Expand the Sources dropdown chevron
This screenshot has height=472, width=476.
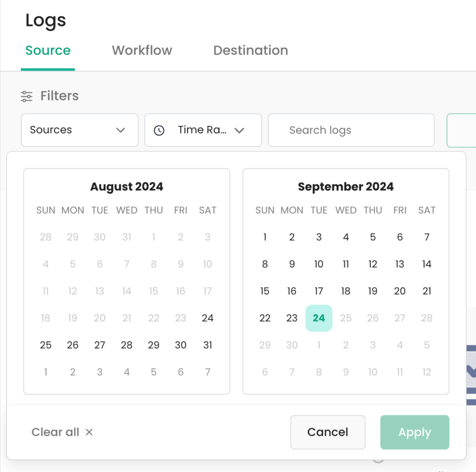120,130
